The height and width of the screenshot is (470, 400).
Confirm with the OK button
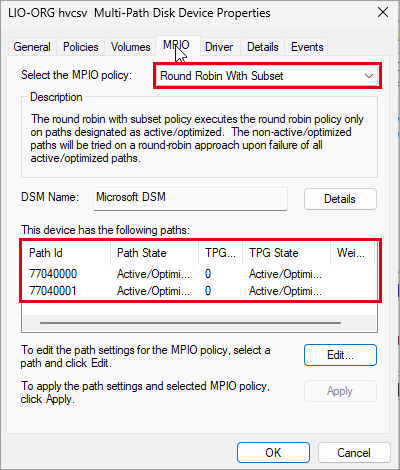[x=273, y=453]
